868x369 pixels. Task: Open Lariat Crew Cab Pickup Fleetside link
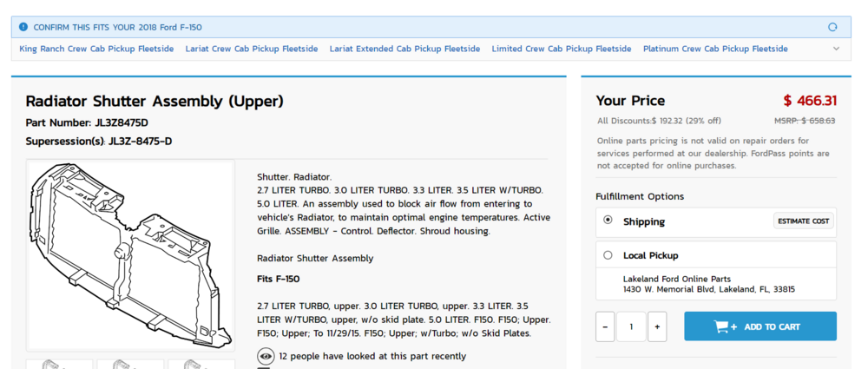[x=252, y=49]
